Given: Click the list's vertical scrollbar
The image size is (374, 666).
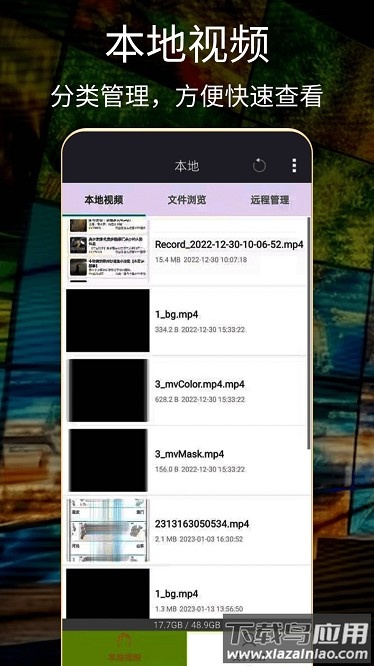Looking at the screenshot, I should pyautogui.click(x=309, y=333).
